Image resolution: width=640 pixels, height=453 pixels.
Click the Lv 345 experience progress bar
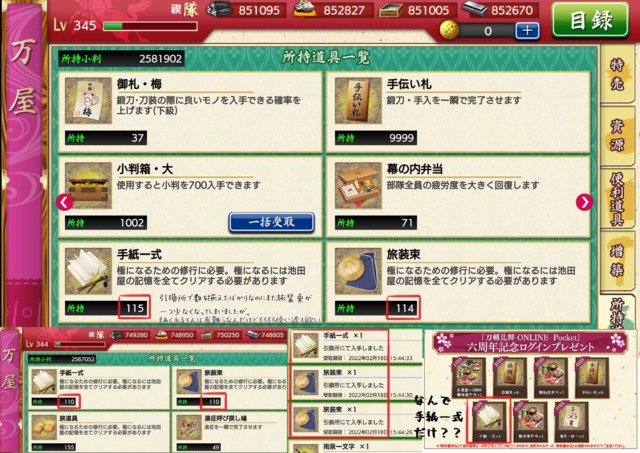150,26
